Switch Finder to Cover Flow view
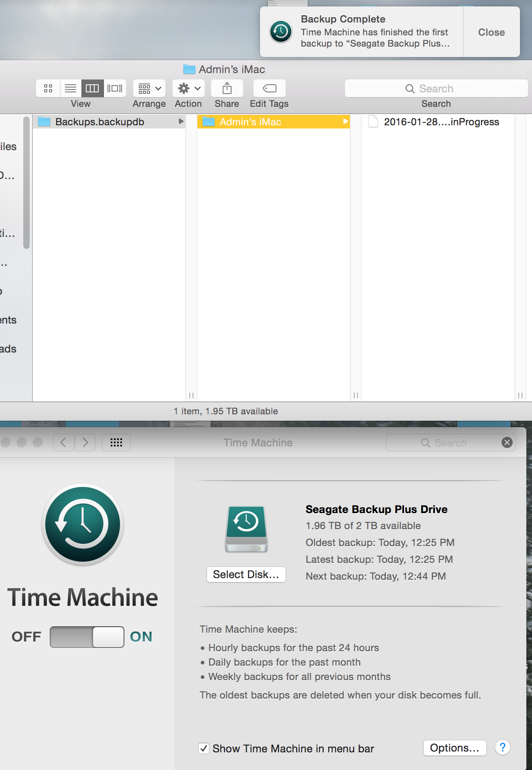 [x=115, y=88]
